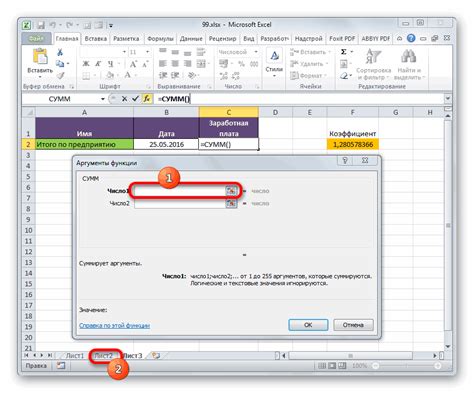Select the Лист2 sheet tab
The width and height of the screenshot is (474, 393).
103,356
